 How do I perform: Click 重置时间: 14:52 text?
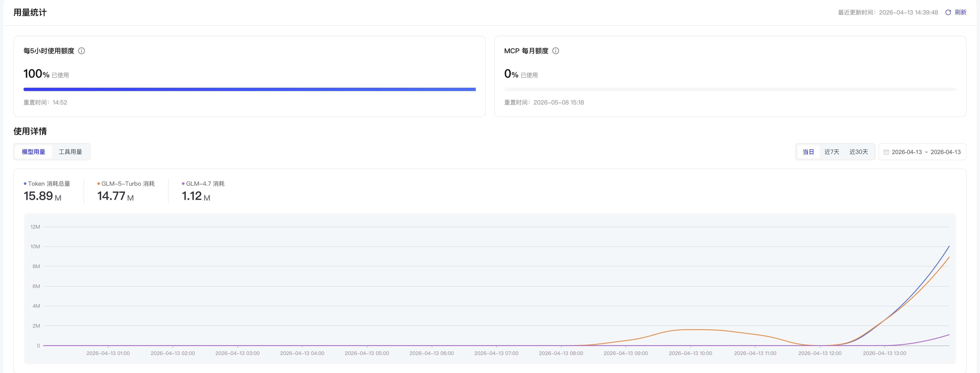[x=45, y=102]
